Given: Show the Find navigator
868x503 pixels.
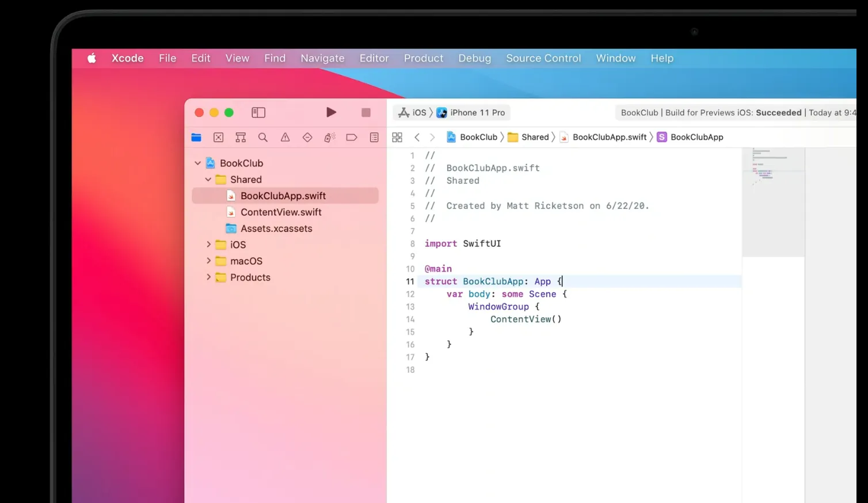Looking at the screenshot, I should pyautogui.click(x=263, y=138).
